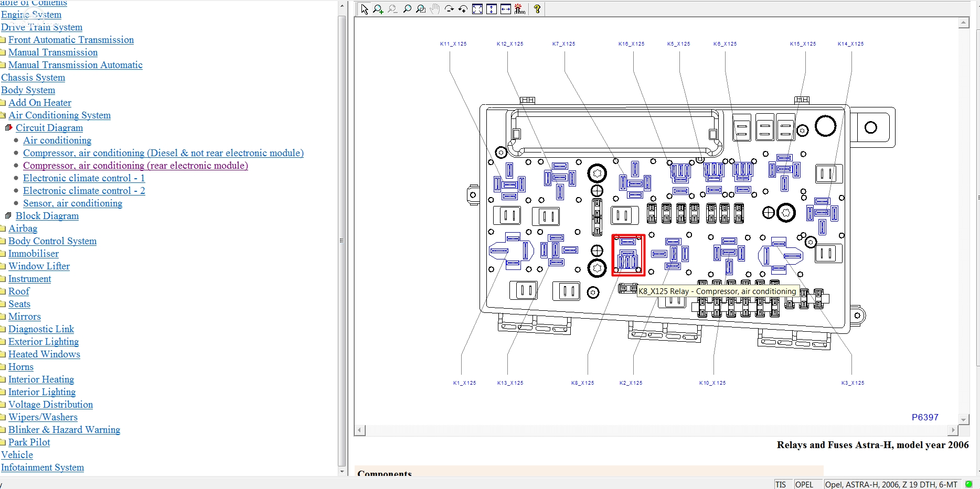
Task: Open the Exterior Lighting section
Action: (x=44, y=342)
